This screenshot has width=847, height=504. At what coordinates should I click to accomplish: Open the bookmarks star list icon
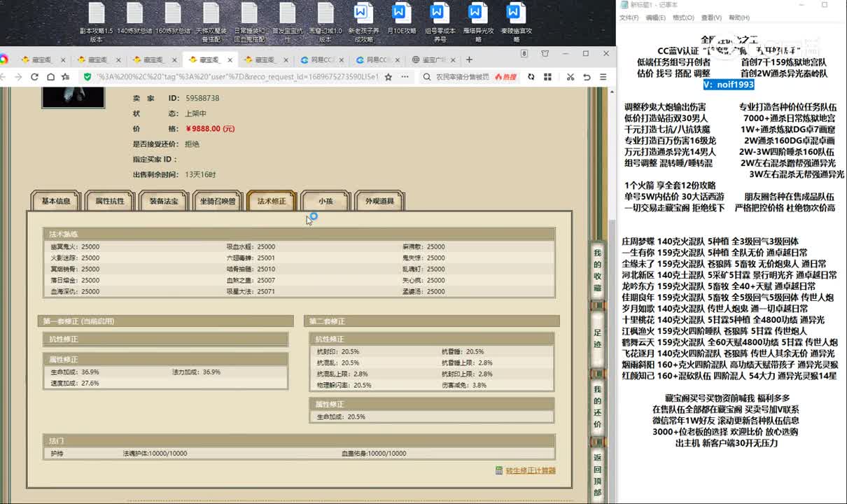(x=65, y=77)
